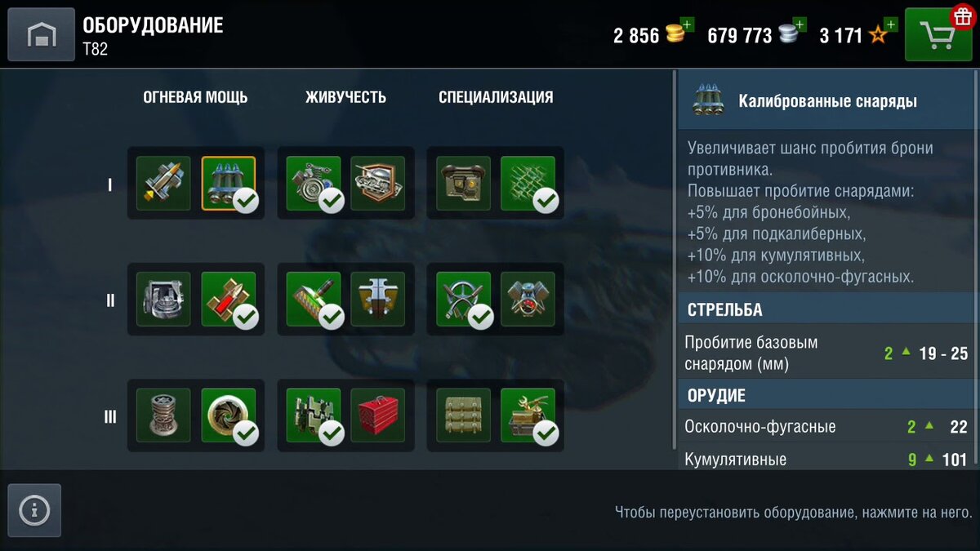This screenshot has height=551, width=980.
Task: Select the engine accelerator in survivability row I
Action: 314,184
